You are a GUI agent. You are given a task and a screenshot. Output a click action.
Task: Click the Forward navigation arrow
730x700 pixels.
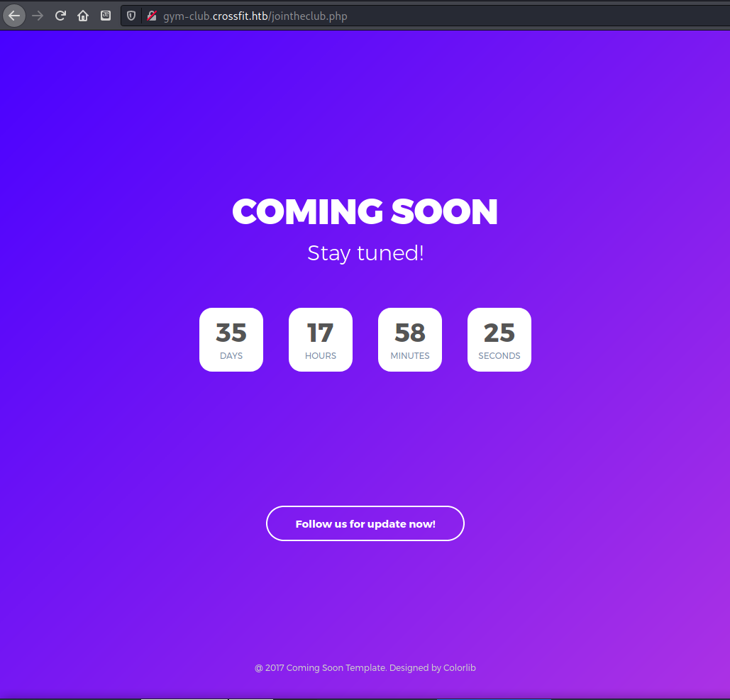click(x=38, y=15)
